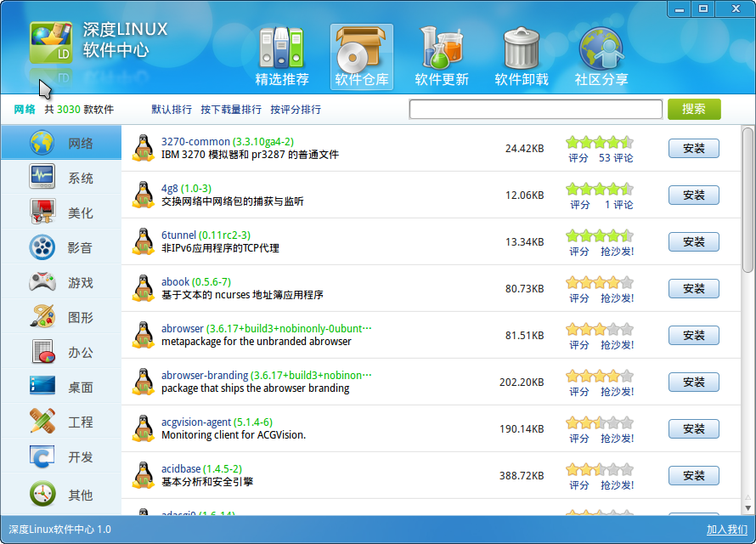
Task: Switch to the 办公 category label
Action: (81, 353)
